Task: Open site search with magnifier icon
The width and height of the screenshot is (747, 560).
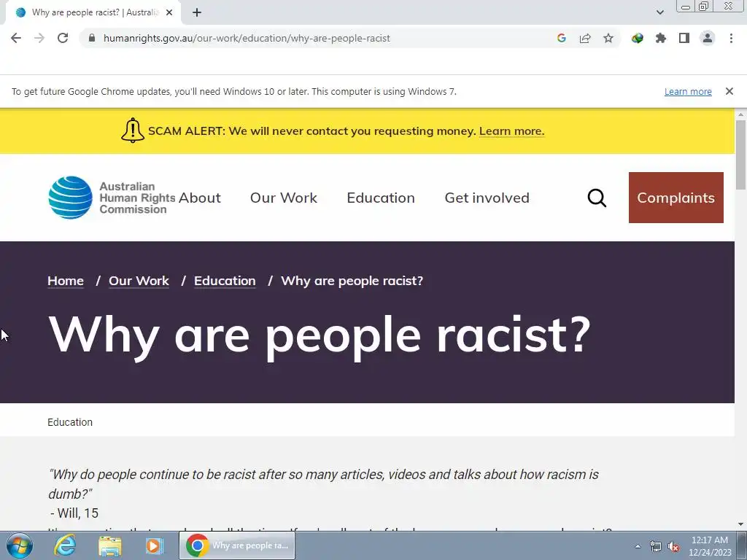Action: click(x=597, y=198)
